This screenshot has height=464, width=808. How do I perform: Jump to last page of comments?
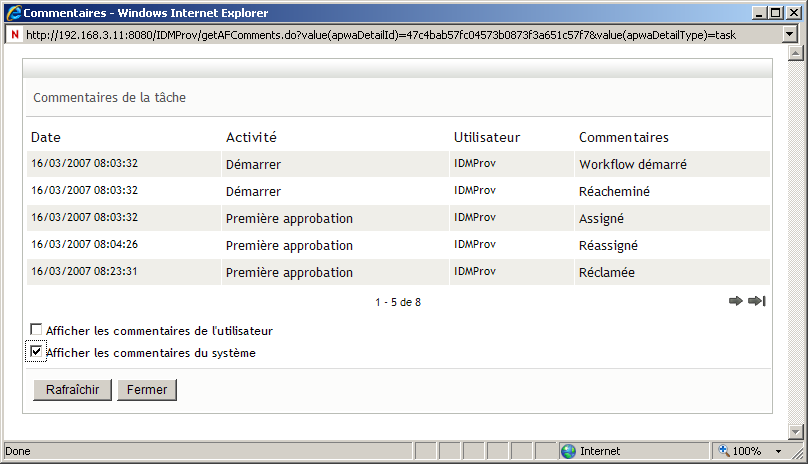[x=757, y=301]
